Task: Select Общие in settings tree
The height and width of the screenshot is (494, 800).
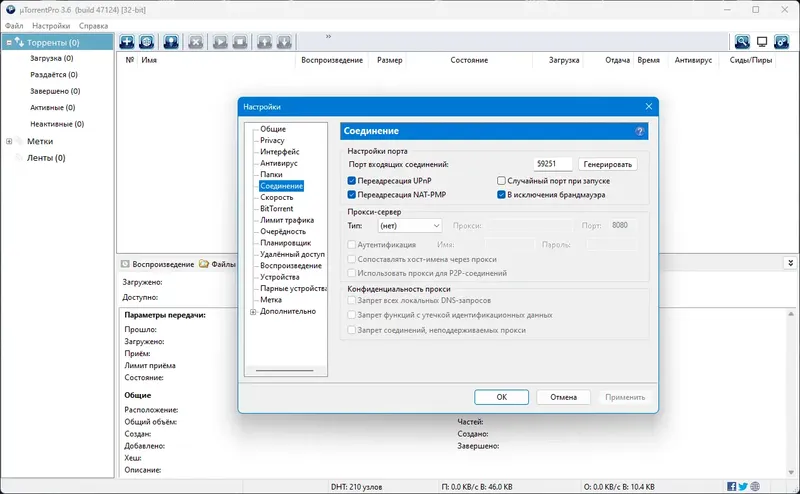Action: point(273,129)
